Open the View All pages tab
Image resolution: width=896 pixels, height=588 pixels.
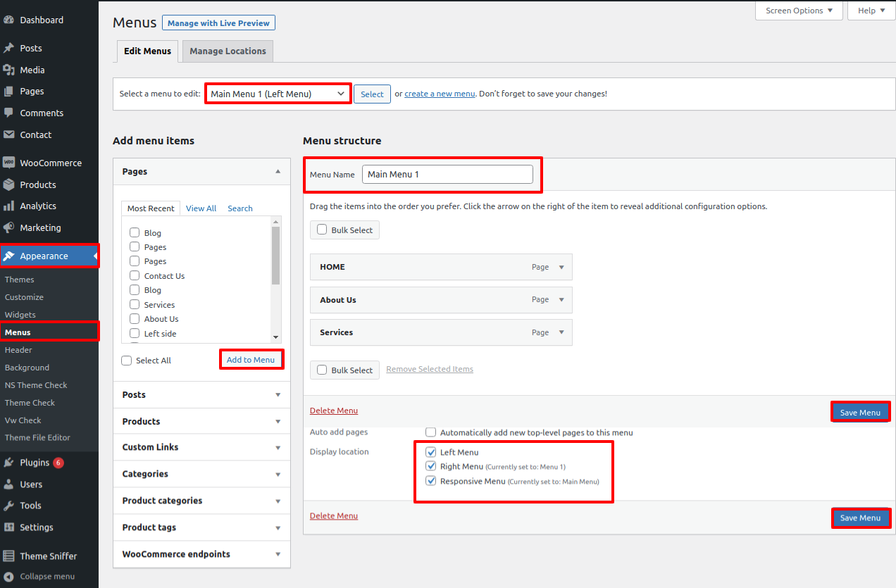coord(201,208)
